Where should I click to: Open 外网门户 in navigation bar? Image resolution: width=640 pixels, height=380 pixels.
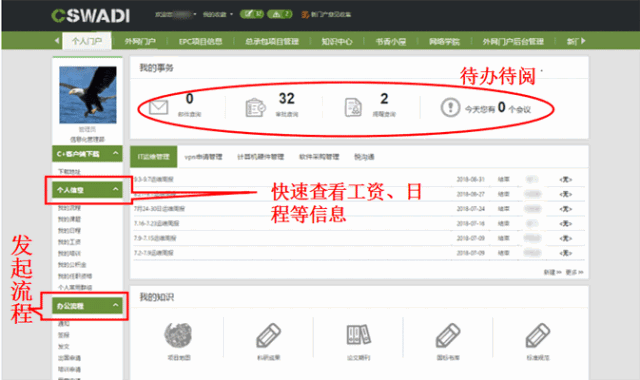(x=140, y=41)
